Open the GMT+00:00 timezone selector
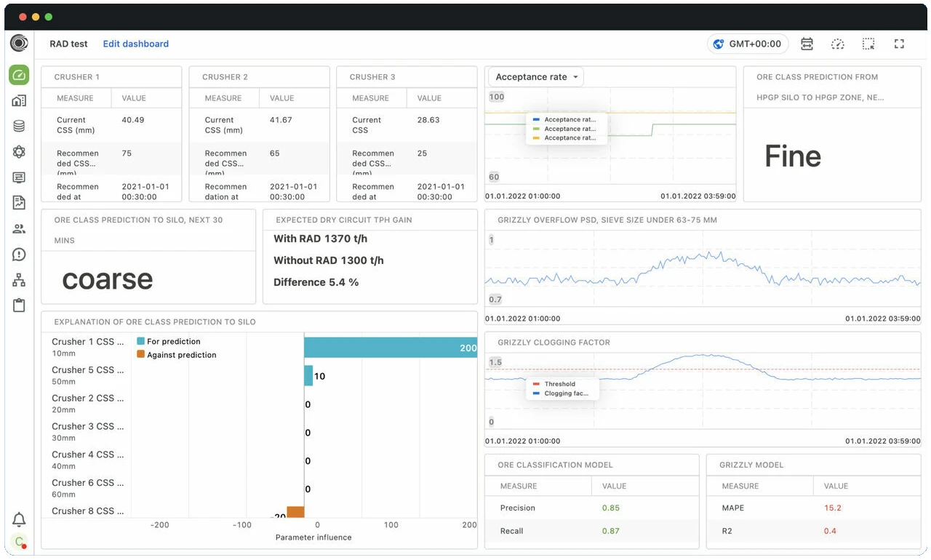 coord(749,44)
